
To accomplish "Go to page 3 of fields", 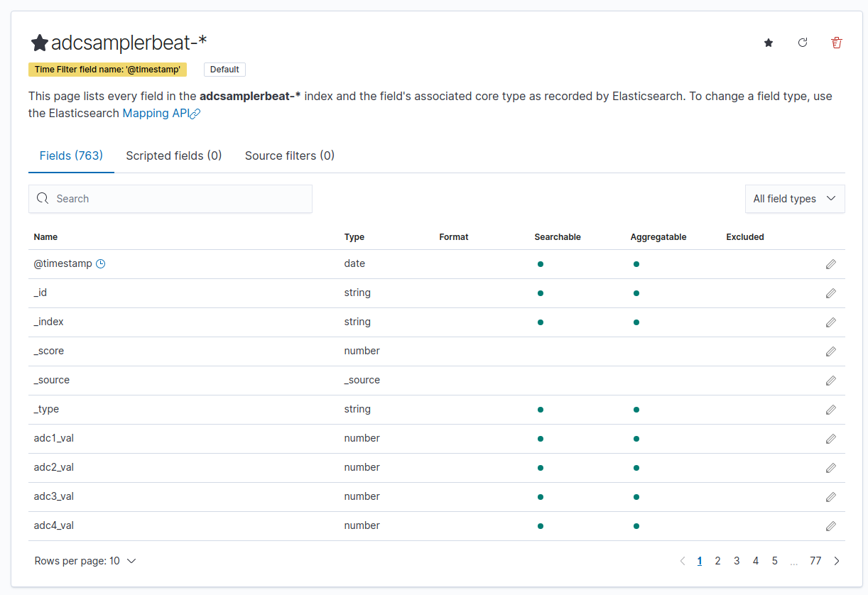I will point(737,561).
